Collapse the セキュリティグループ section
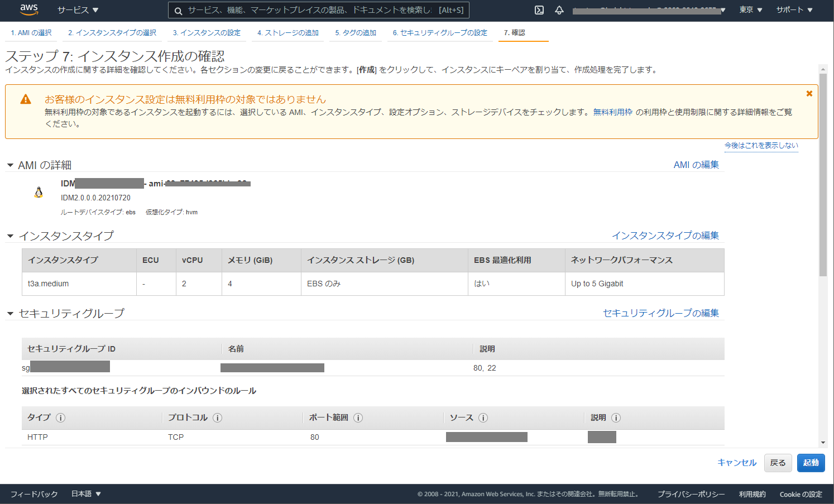Viewport: 834px width, 504px height. 10,314
